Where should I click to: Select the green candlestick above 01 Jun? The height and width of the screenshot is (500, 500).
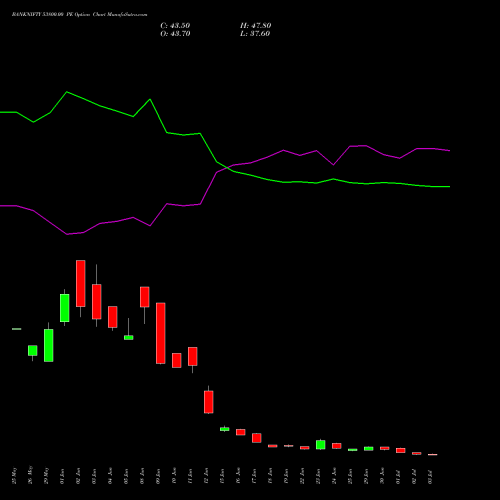pyautogui.click(x=65, y=308)
